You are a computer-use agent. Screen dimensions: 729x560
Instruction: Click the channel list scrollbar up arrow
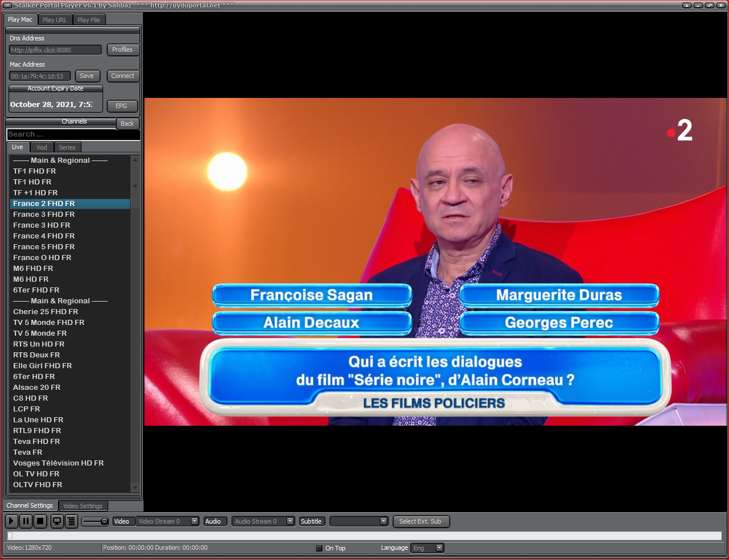point(135,160)
